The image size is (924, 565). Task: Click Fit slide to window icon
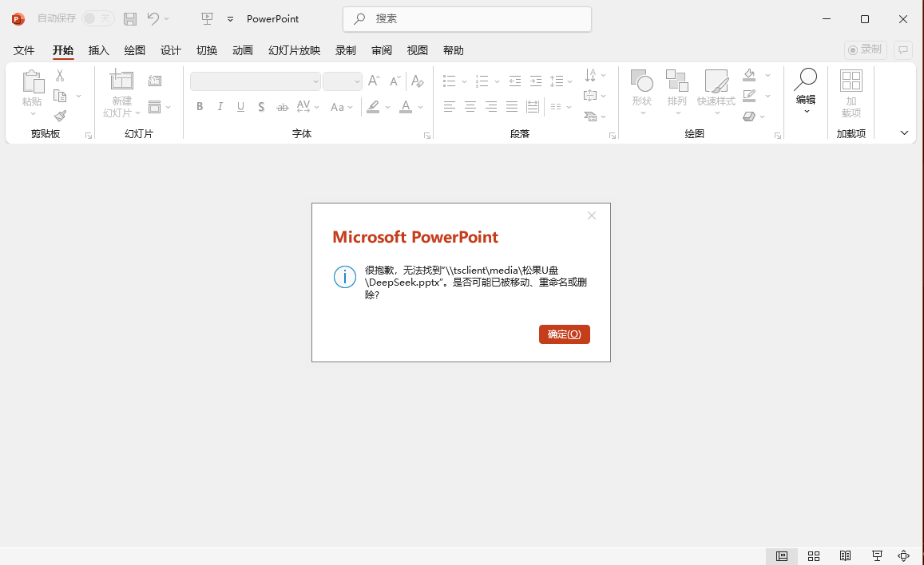point(903,556)
